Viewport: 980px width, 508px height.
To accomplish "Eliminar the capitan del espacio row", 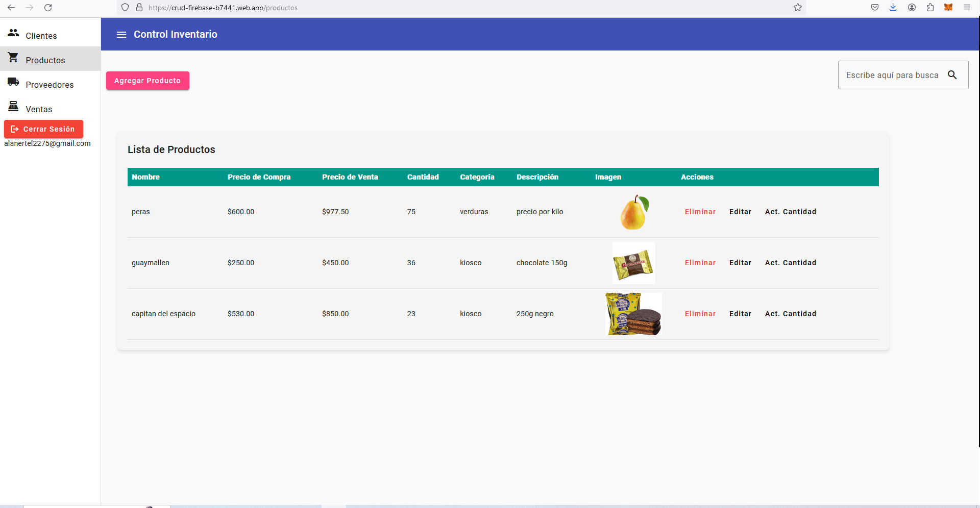I will click(x=700, y=314).
